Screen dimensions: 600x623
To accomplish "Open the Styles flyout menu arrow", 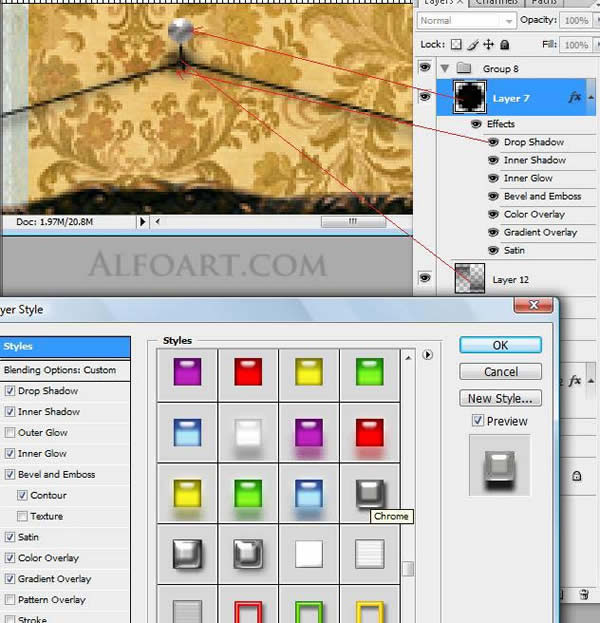I will [x=428, y=354].
